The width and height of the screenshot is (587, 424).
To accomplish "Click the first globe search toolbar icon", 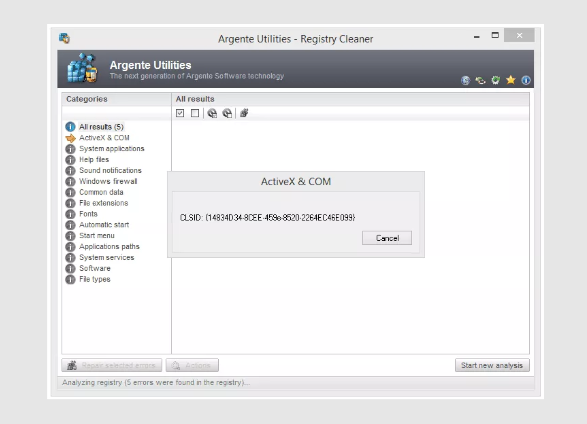I will click(212, 113).
